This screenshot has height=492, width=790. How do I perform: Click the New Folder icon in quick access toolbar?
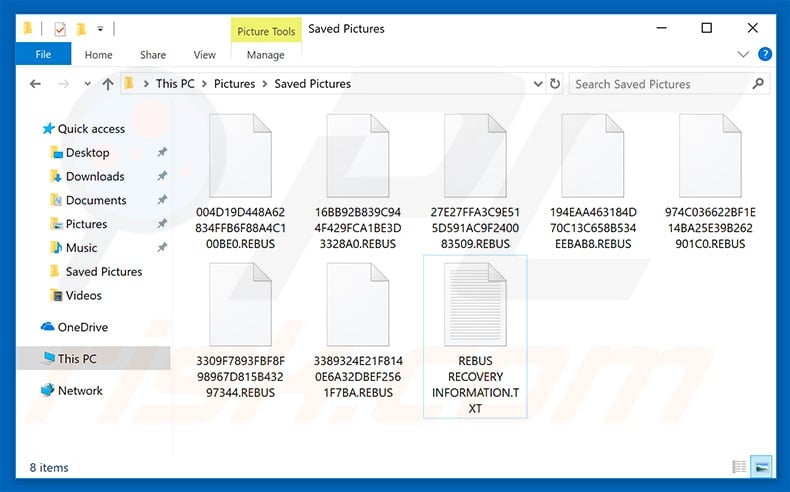click(81, 29)
